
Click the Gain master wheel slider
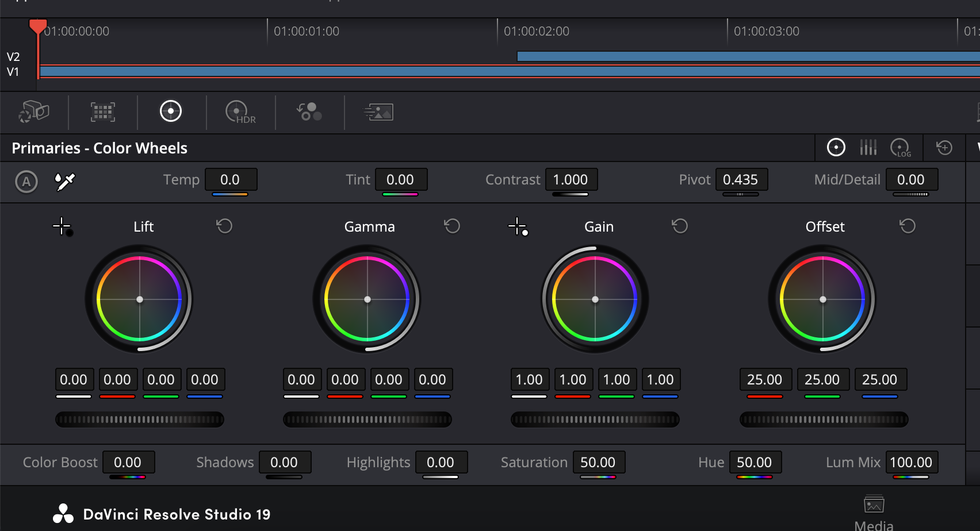(595, 420)
